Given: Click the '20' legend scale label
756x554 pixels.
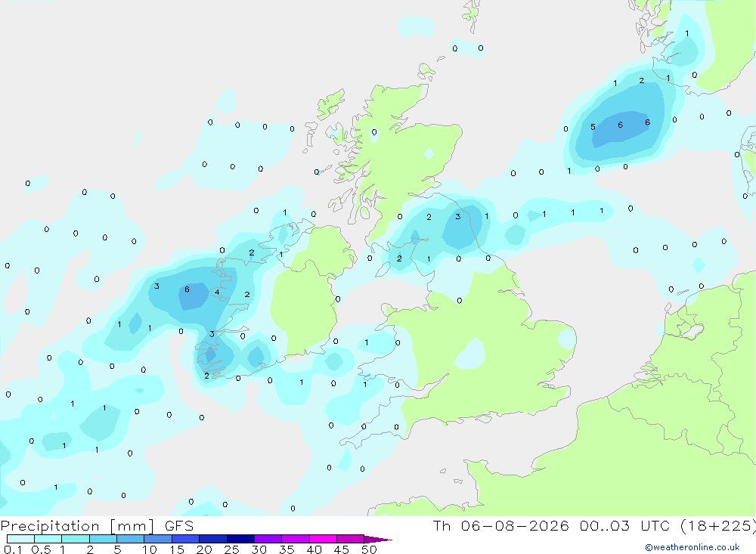Looking at the screenshot, I should click(204, 549).
